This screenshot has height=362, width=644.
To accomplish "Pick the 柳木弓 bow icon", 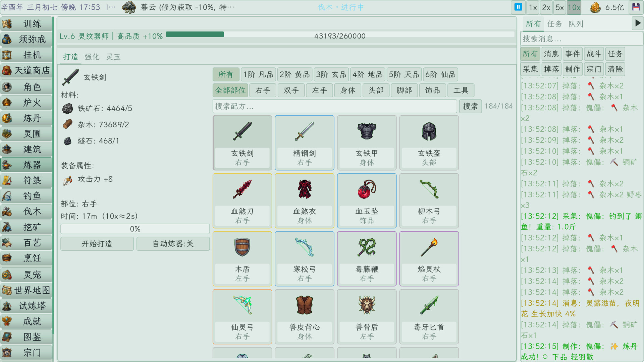I will click(429, 189).
